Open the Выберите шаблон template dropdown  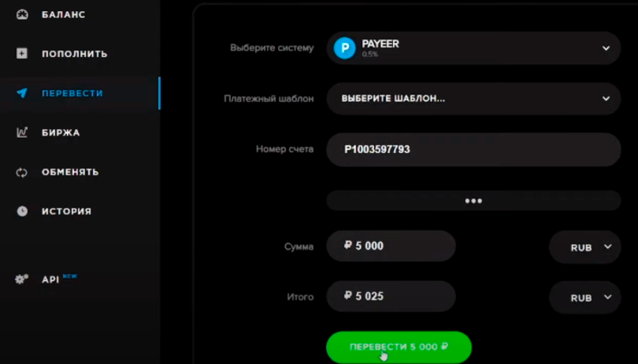[473, 99]
